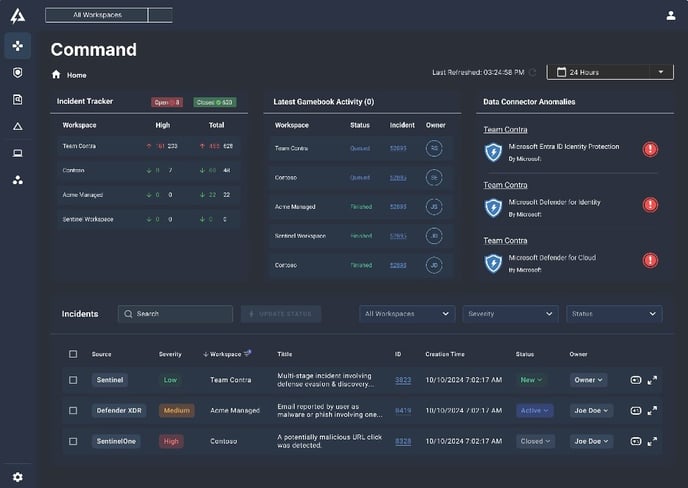Click gamebook icon on SentinelOne row
Image resolution: width=688 pixels, height=488 pixels.
point(636,441)
